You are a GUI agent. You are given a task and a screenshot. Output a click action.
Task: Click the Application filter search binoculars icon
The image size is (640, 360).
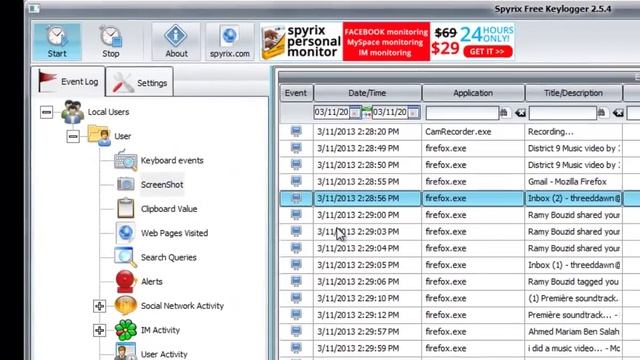[x=504, y=112]
